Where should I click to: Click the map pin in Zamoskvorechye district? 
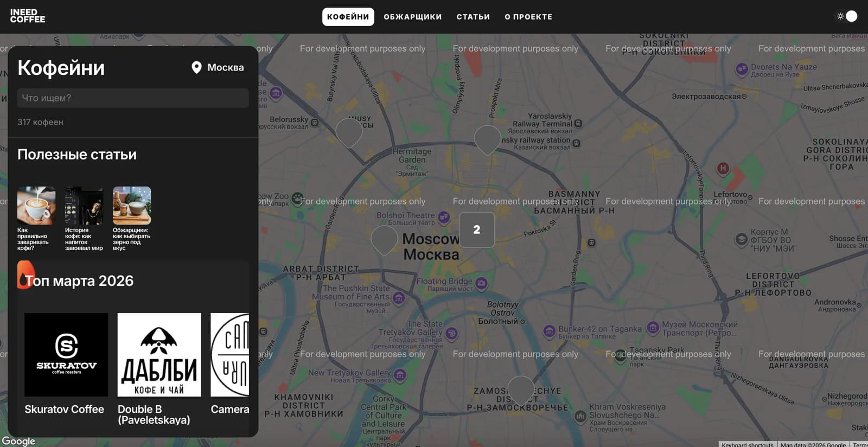pos(521,389)
